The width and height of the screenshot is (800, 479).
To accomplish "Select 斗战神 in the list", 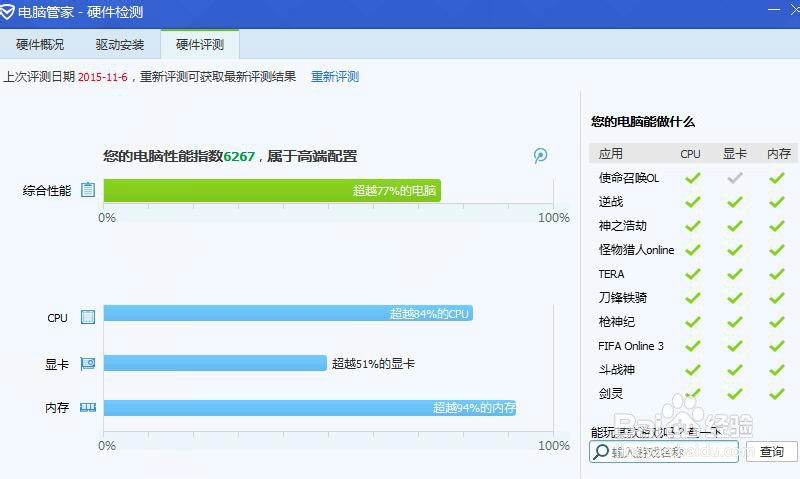I will tap(617, 370).
